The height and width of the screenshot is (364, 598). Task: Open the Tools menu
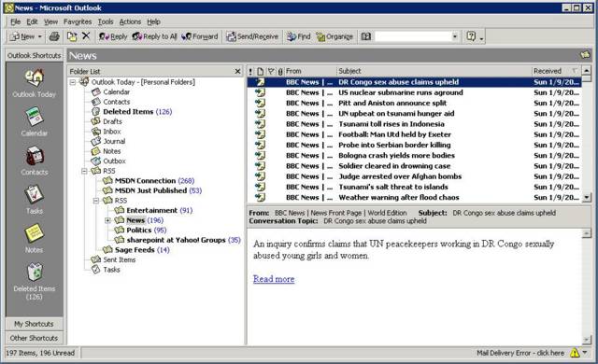coord(106,21)
